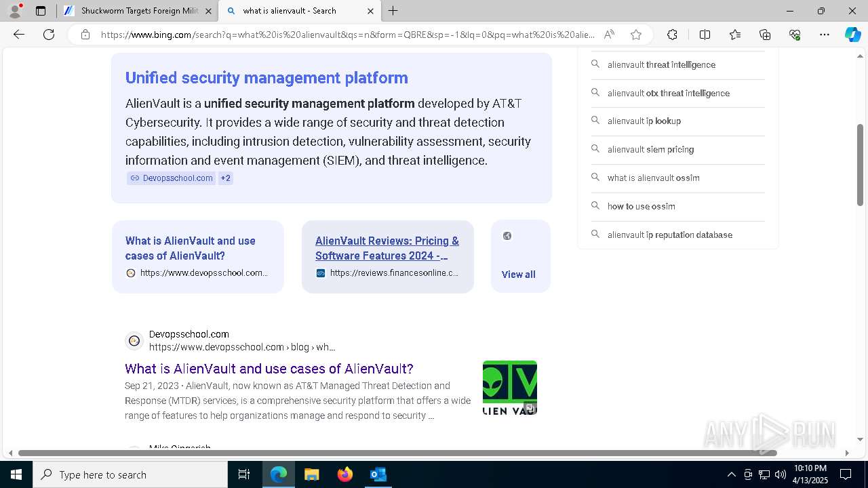Open the volume control in system tray
The image size is (868, 488).
point(781,474)
